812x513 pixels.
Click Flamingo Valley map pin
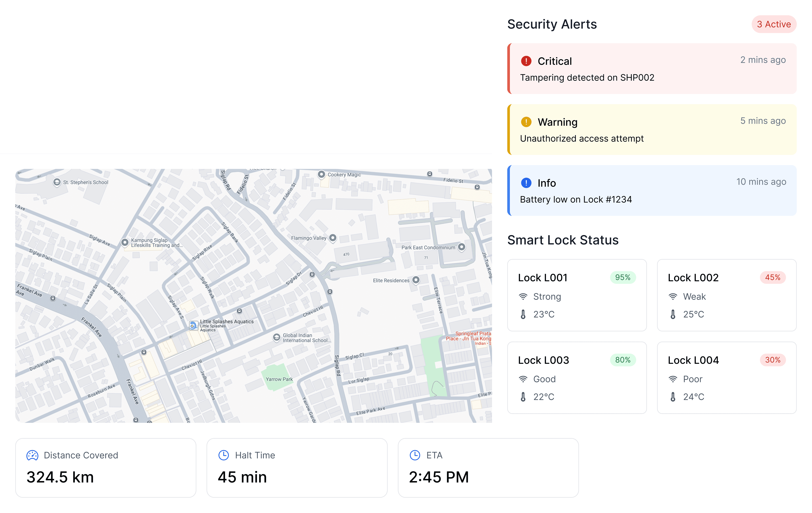pyautogui.click(x=332, y=238)
